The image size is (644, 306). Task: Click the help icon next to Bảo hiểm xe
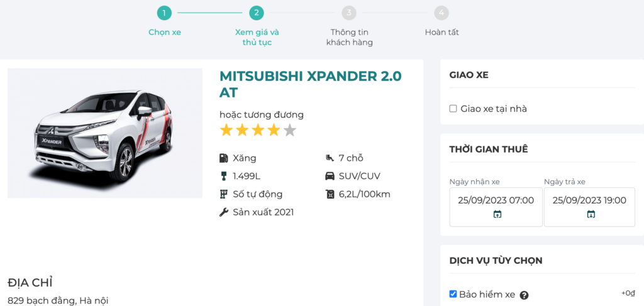pos(524,295)
